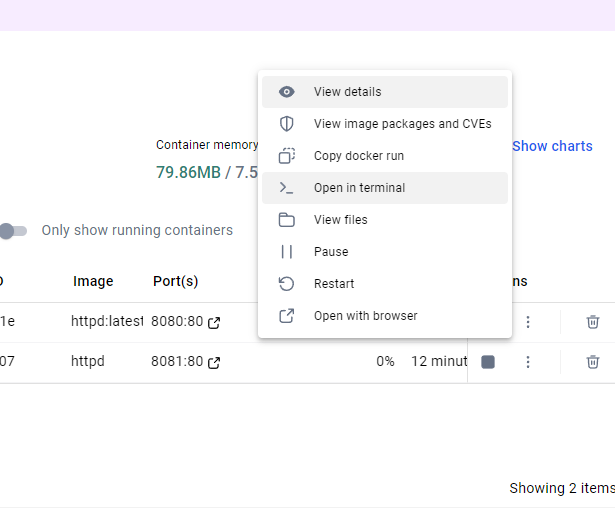Screen dimensions: 615x513
Task: Click the shield icon for image CVEs
Action: pos(287,124)
